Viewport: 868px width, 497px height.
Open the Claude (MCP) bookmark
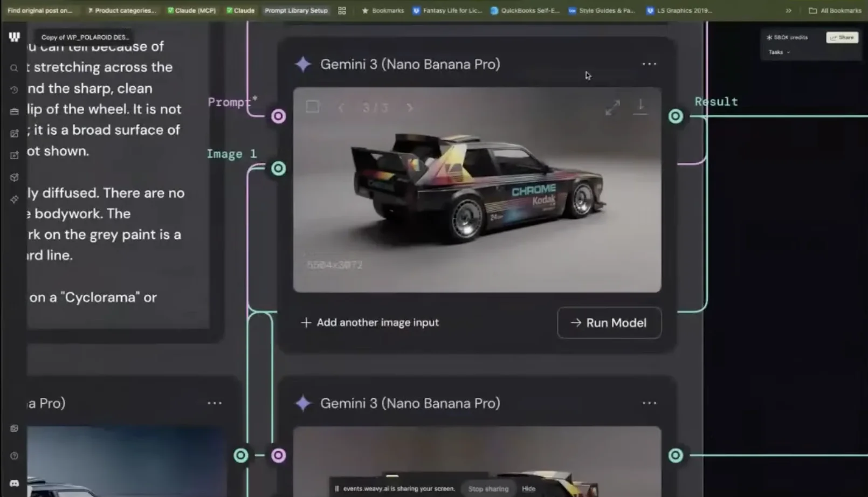(x=191, y=10)
